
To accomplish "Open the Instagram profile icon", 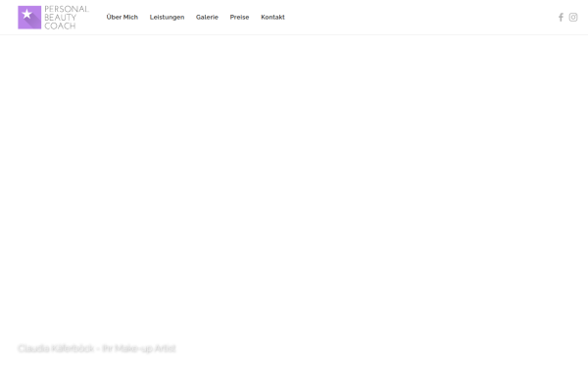I will click(x=573, y=18).
